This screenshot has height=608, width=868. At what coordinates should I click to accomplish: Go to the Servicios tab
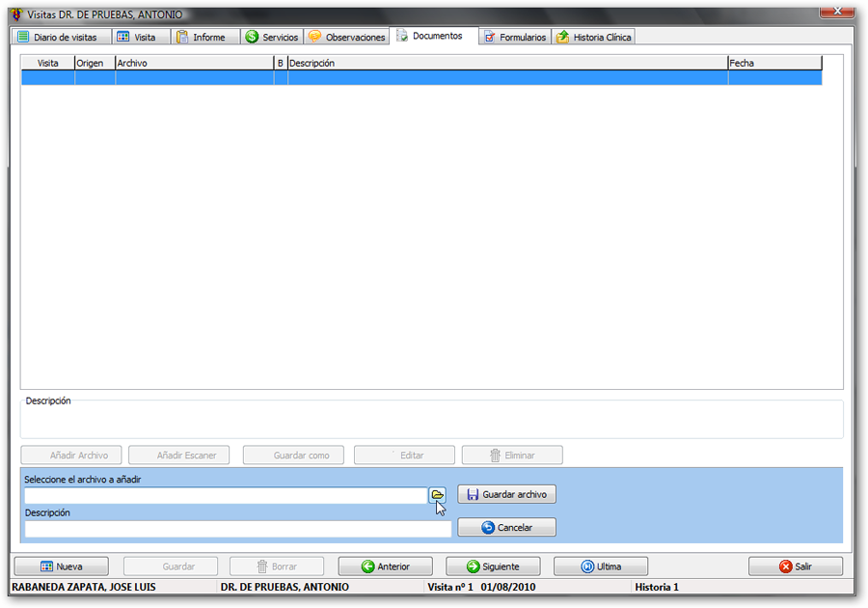coord(271,37)
